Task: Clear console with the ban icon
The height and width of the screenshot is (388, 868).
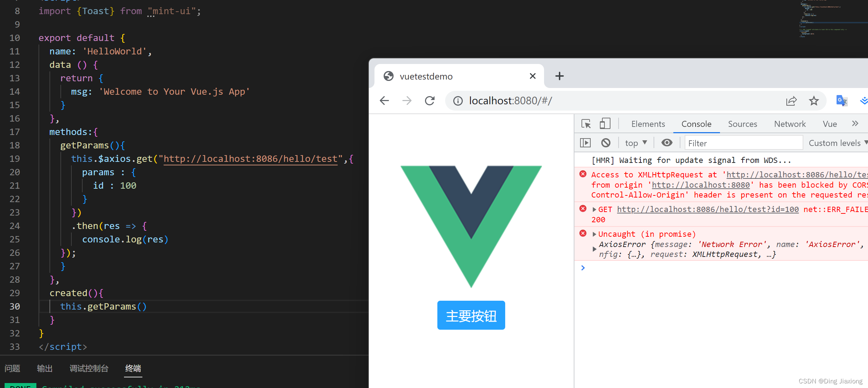Action: (606, 143)
